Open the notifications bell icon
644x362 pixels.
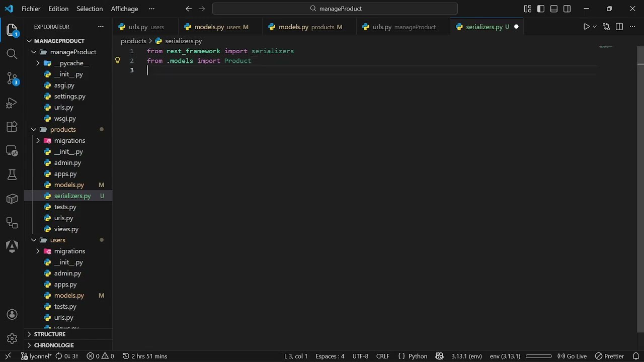[x=635, y=356]
